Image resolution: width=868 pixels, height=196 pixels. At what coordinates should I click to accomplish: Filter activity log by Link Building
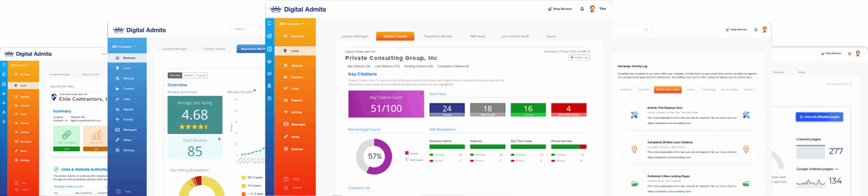pos(708,90)
